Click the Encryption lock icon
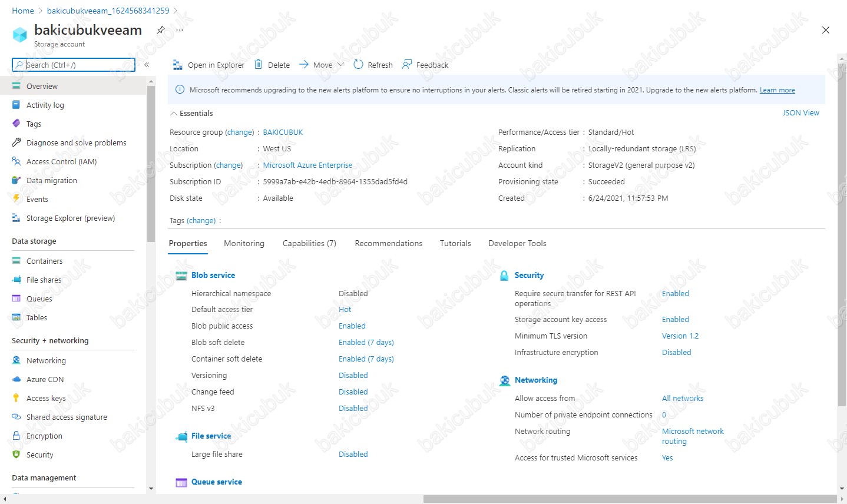Image resolution: width=847 pixels, height=504 pixels. coord(16,436)
